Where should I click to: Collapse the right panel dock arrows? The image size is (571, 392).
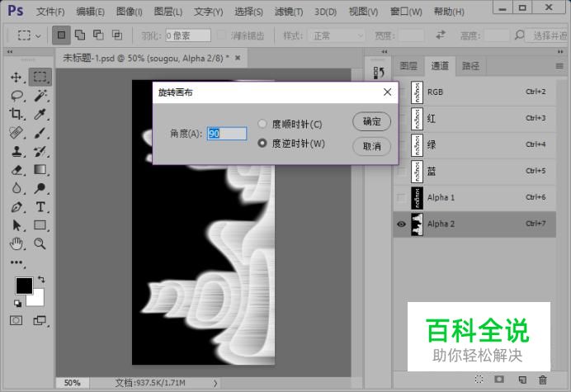tap(560, 52)
